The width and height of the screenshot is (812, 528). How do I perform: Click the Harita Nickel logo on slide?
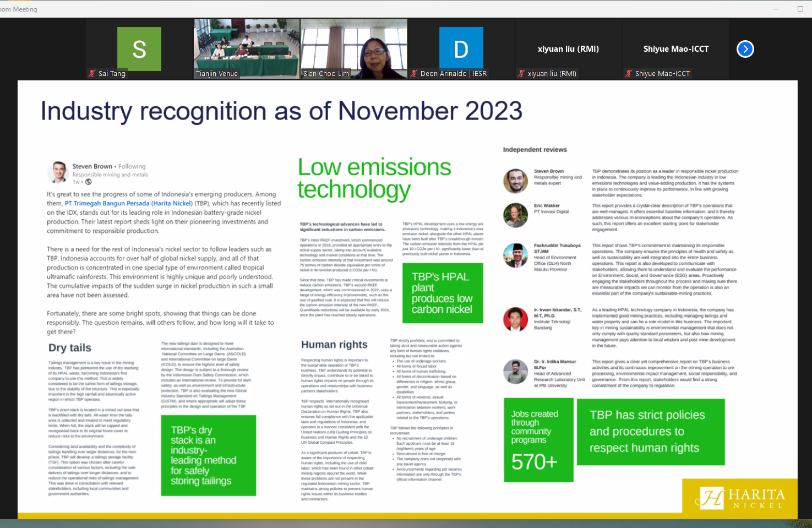coord(740,498)
